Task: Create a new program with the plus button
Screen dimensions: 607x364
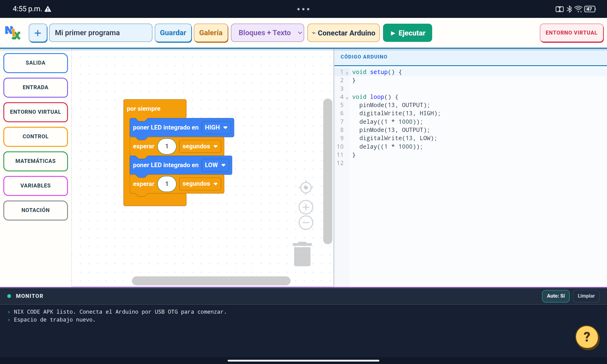Action: (38, 33)
